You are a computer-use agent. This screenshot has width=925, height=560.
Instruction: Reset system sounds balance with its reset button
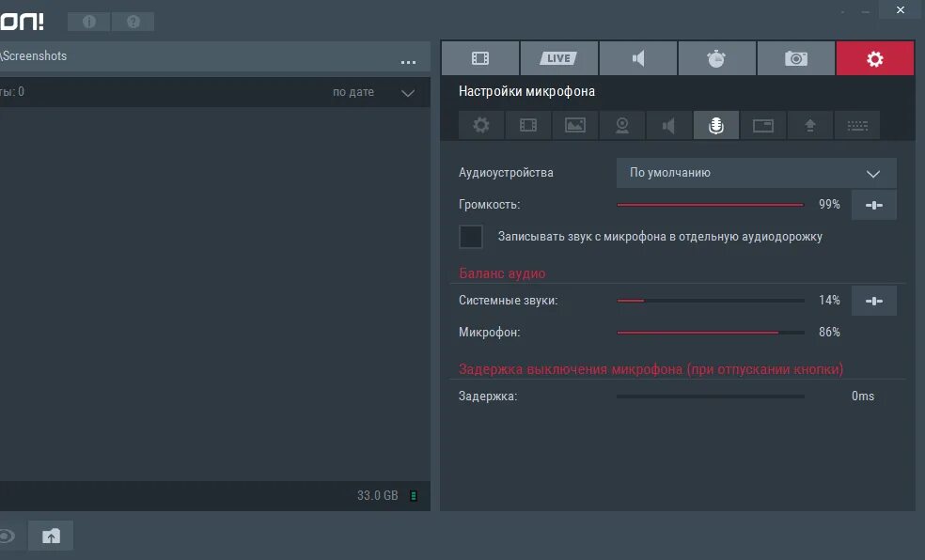click(873, 300)
